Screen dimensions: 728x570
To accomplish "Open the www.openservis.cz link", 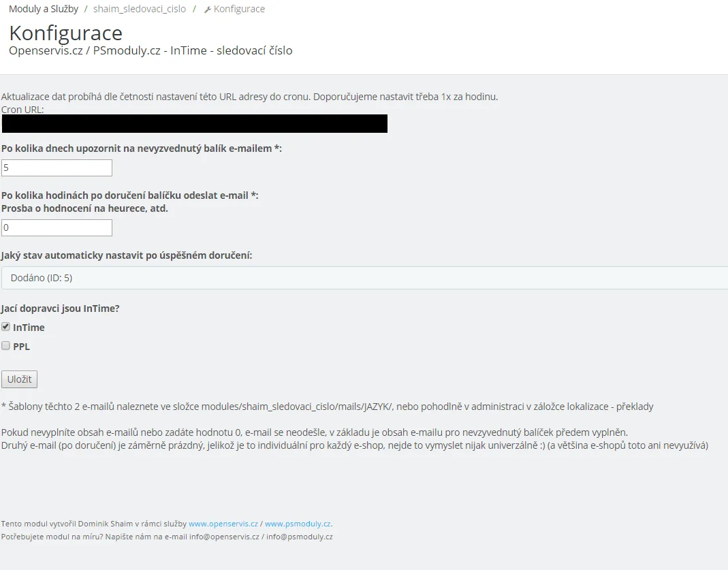I will (223, 524).
